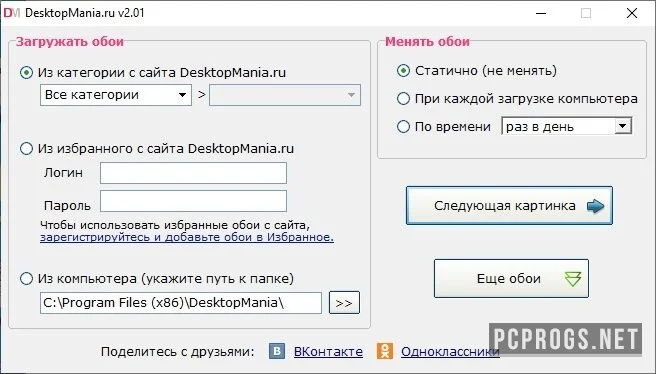The height and width of the screenshot is (374, 656).
Task: Open the 'Все категории' dropdown
Action: click(116, 95)
